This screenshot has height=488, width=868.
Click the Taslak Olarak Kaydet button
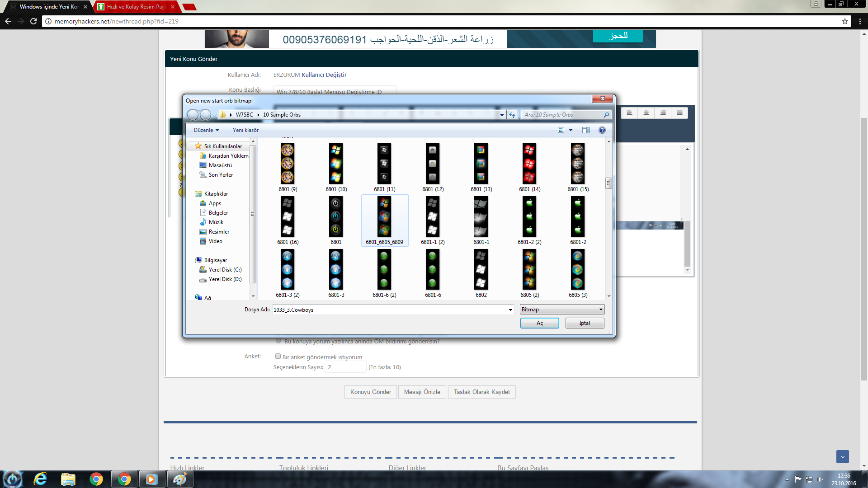coord(482,392)
